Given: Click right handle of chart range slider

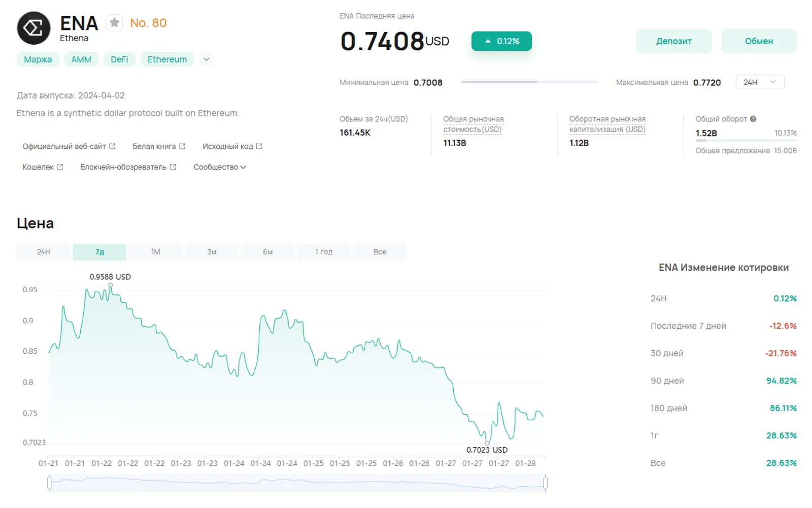Looking at the screenshot, I should point(546,483).
